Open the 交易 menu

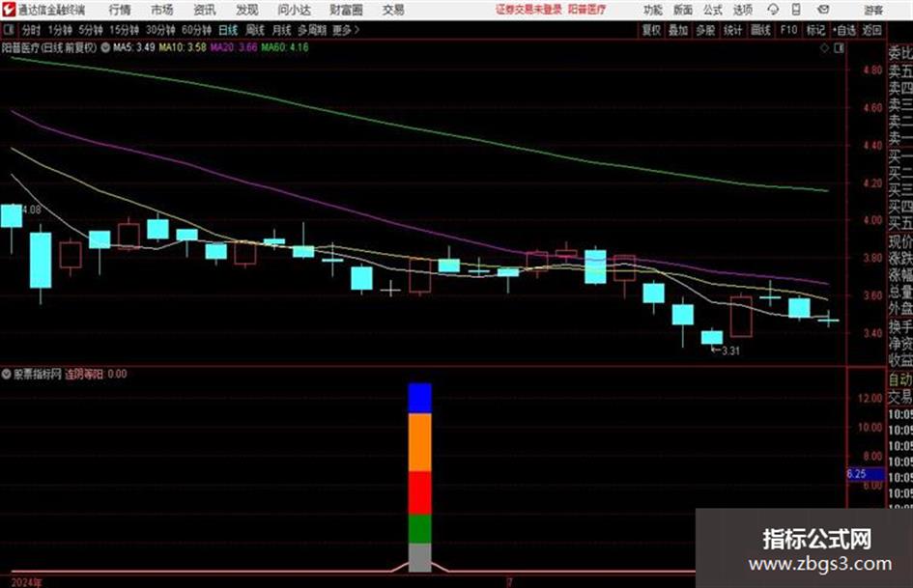393,10
